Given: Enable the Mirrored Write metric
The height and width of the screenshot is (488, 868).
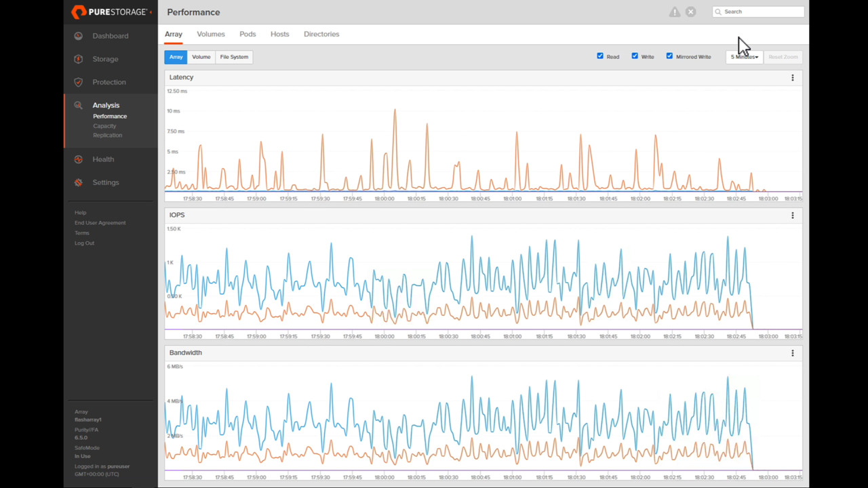Looking at the screenshot, I should (669, 56).
